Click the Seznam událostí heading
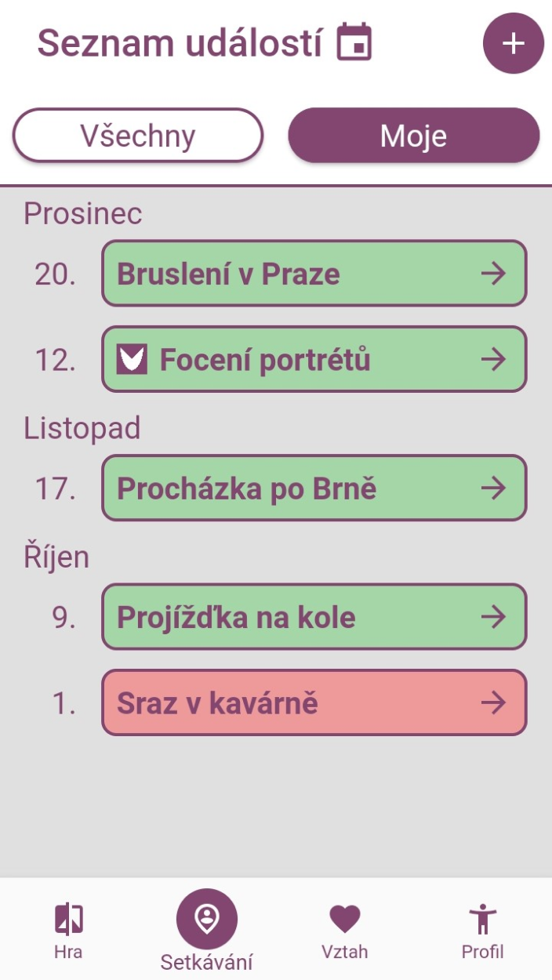552x980 pixels. click(x=180, y=43)
